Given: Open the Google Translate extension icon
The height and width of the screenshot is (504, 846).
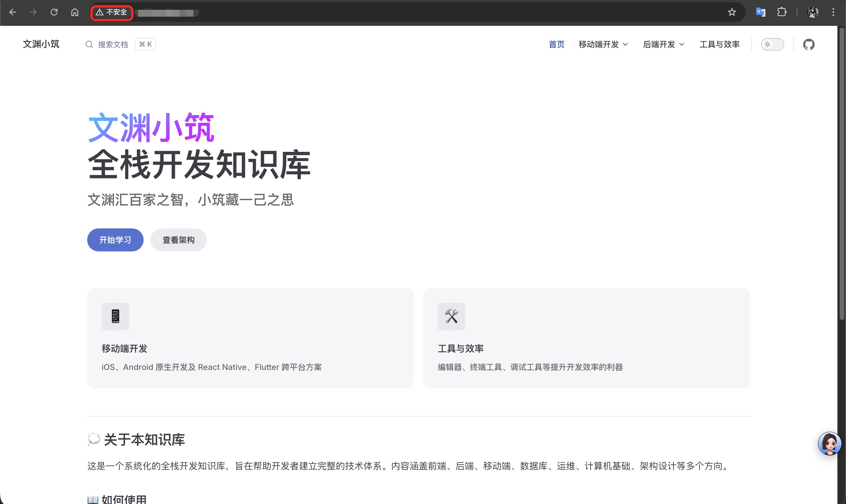Looking at the screenshot, I should click(x=761, y=12).
